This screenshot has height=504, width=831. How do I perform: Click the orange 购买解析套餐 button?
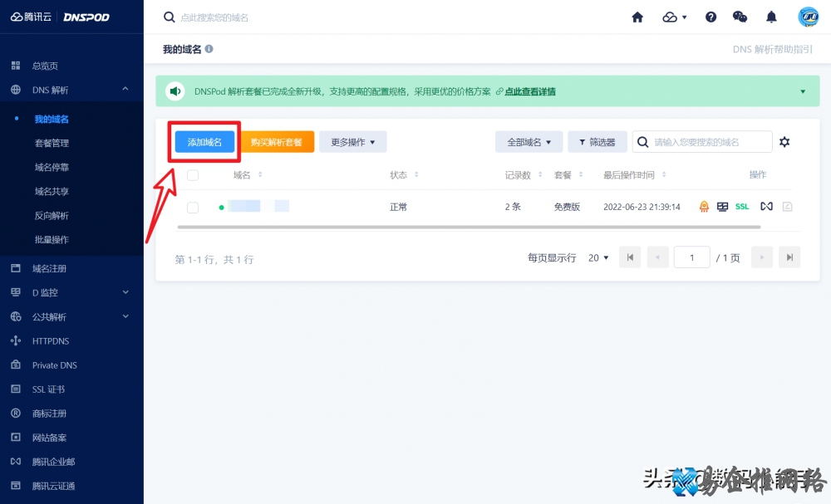[278, 141]
